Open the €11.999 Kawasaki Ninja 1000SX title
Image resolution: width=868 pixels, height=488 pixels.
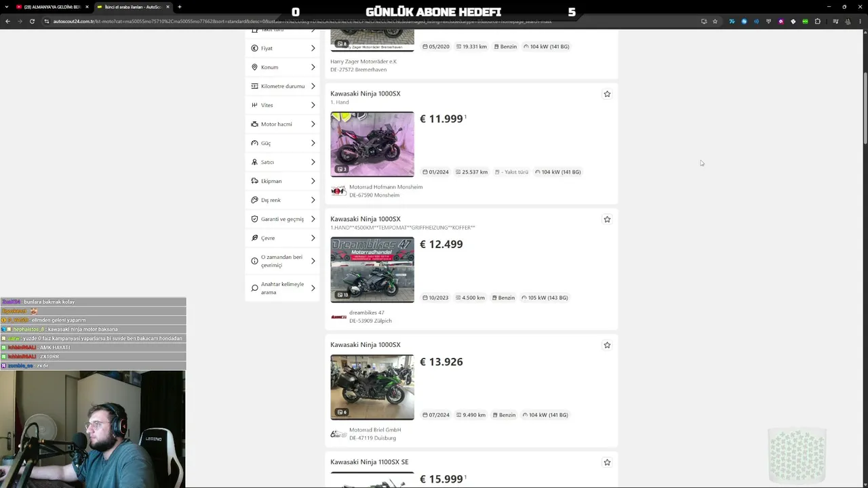pyautogui.click(x=366, y=94)
